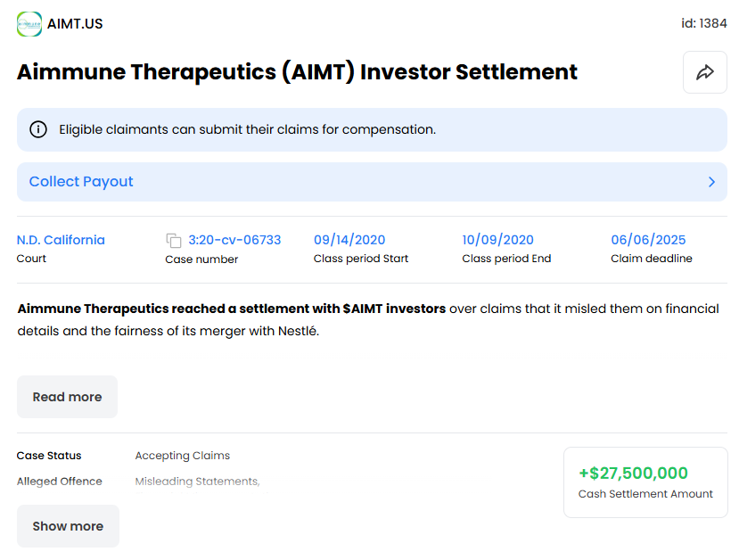739x560 pixels.
Task: Click the Class period Start label
Action: coord(361,259)
